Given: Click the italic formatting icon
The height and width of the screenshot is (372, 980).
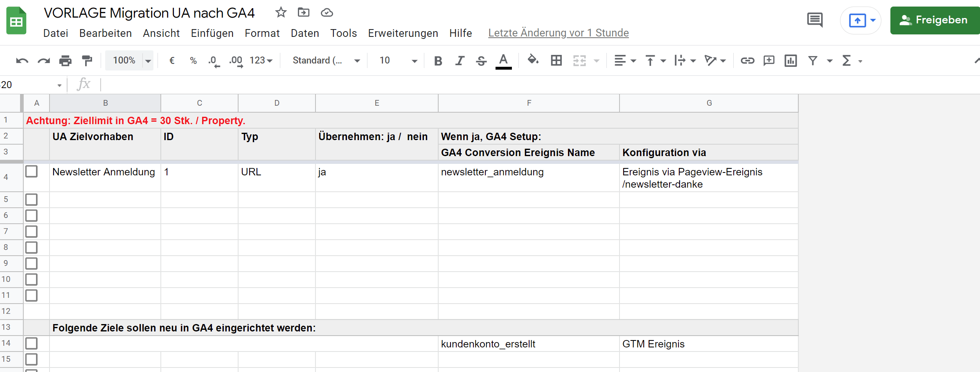Looking at the screenshot, I should click(x=460, y=61).
